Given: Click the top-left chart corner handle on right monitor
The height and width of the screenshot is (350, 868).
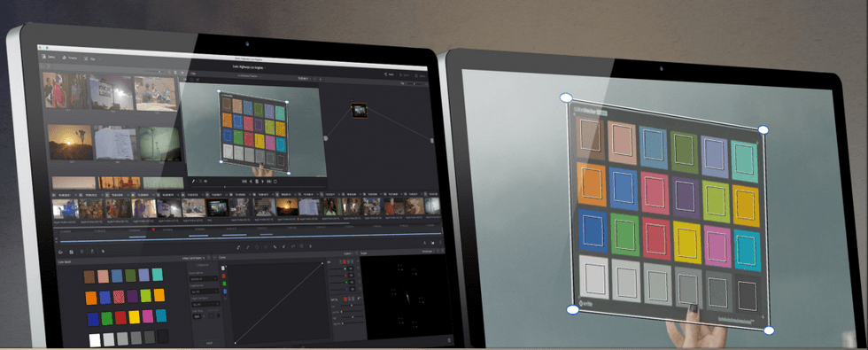Looking at the screenshot, I should (x=566, y=98).
